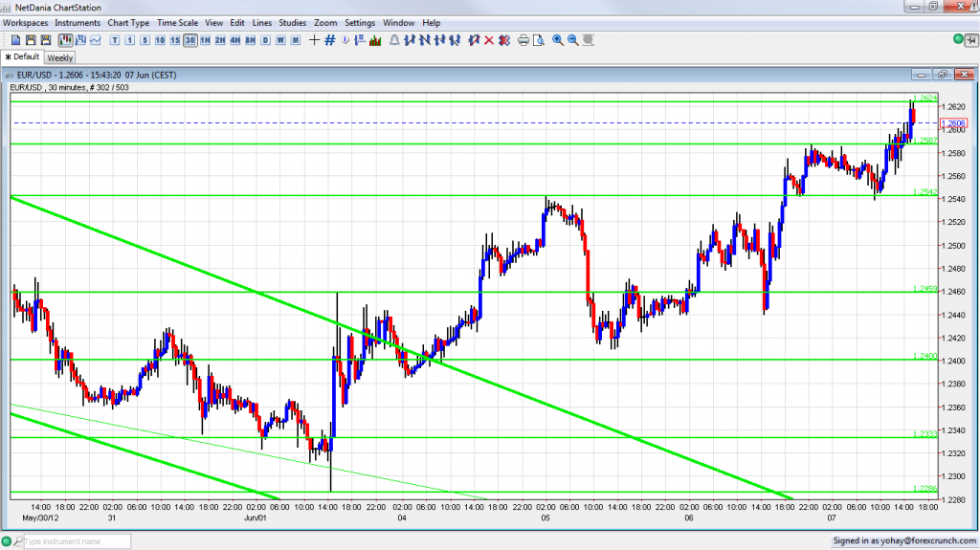Delete selected line with red X
The image size is (980, 550).
(x=489, y=40)
